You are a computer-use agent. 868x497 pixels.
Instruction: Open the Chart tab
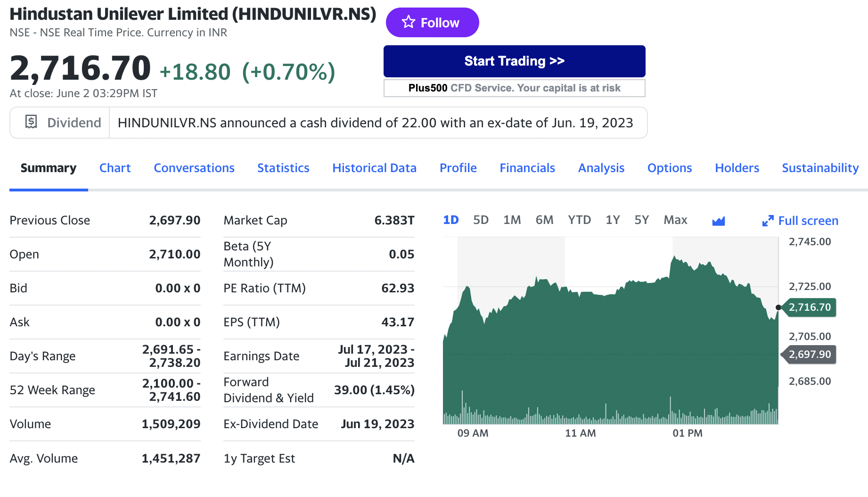pyautogui.click(x=115, y=168)
